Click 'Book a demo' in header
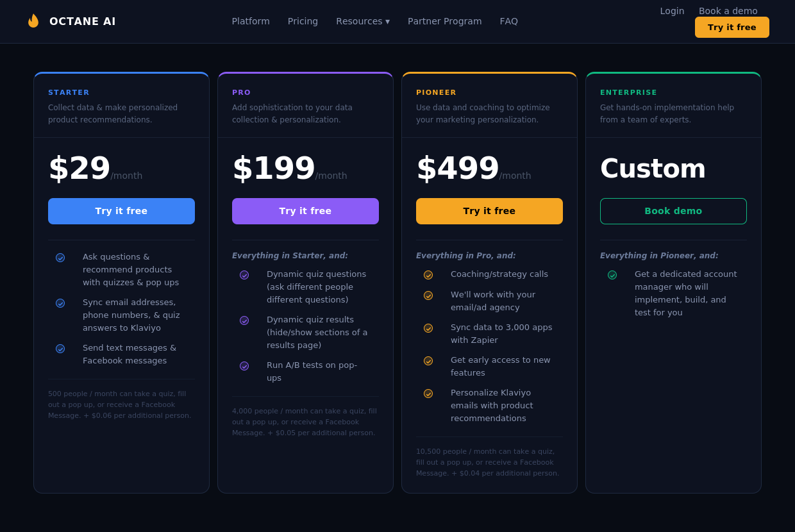The height and width of the screenshot is (532, 795). [x=728, y=11]
